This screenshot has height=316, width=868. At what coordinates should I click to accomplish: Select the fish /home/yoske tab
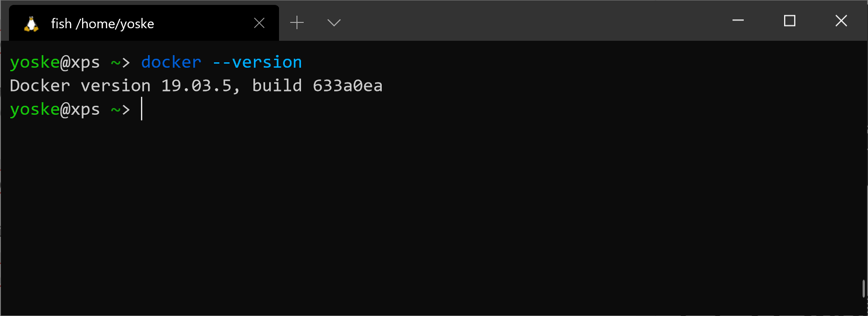tap(144, 23)
